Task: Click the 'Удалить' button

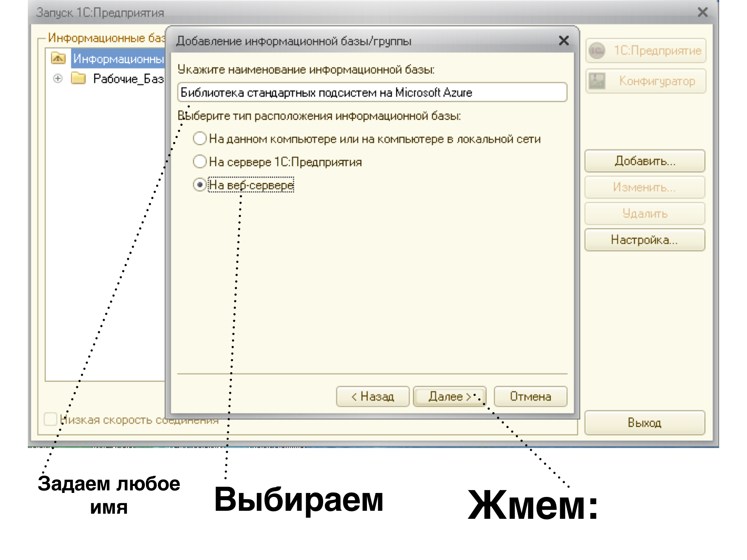Action: pos(645,214)
